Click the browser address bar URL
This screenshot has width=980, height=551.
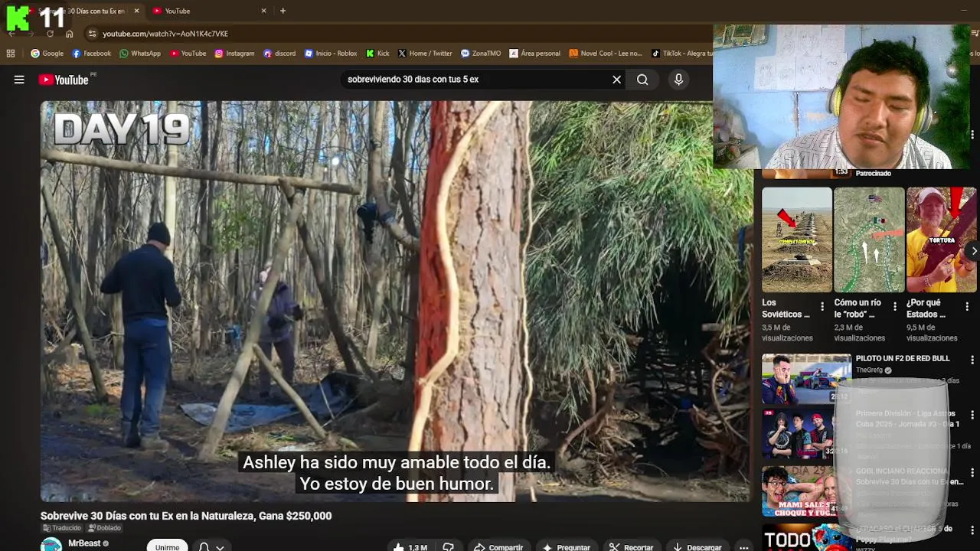165,34
